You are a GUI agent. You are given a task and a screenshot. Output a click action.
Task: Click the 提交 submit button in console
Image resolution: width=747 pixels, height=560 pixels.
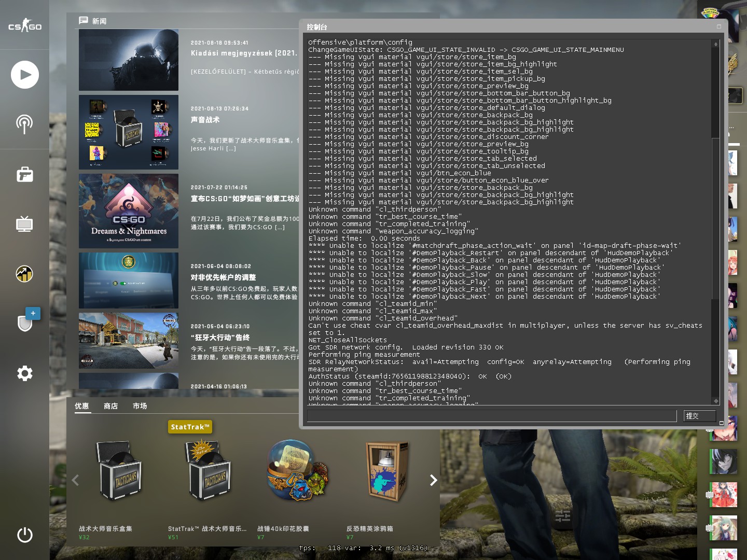(x=699, y=416)
